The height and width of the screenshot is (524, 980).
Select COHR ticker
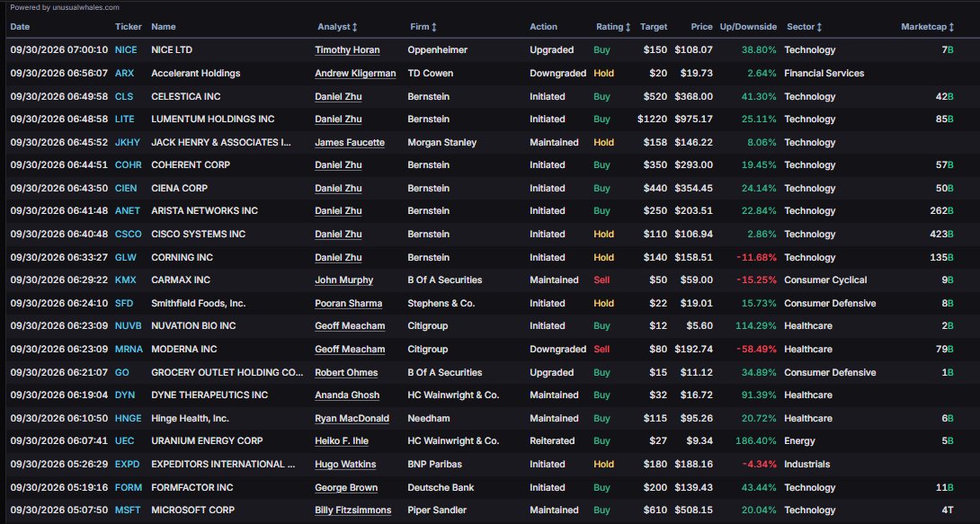[x=129, y=164]
